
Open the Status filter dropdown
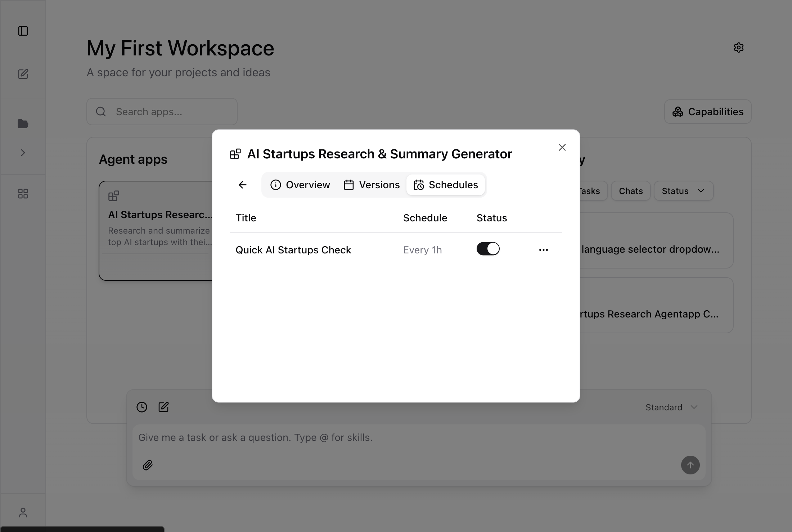click(x=683, y=191)
